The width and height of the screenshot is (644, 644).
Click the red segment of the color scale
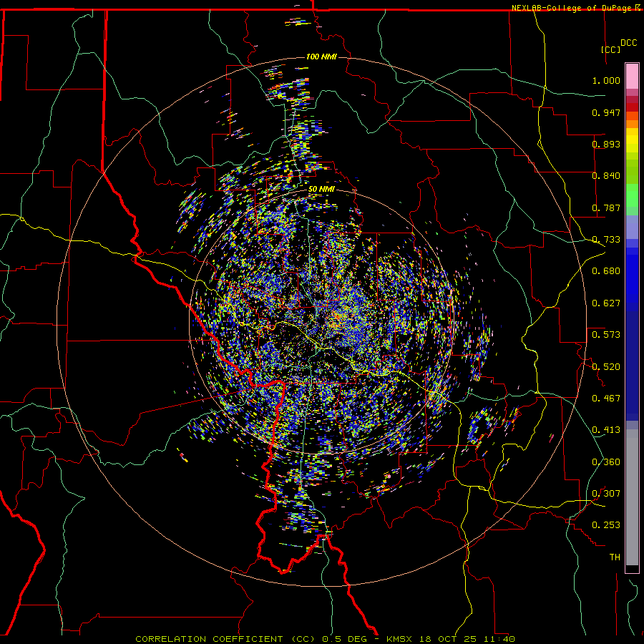point(632,107)
